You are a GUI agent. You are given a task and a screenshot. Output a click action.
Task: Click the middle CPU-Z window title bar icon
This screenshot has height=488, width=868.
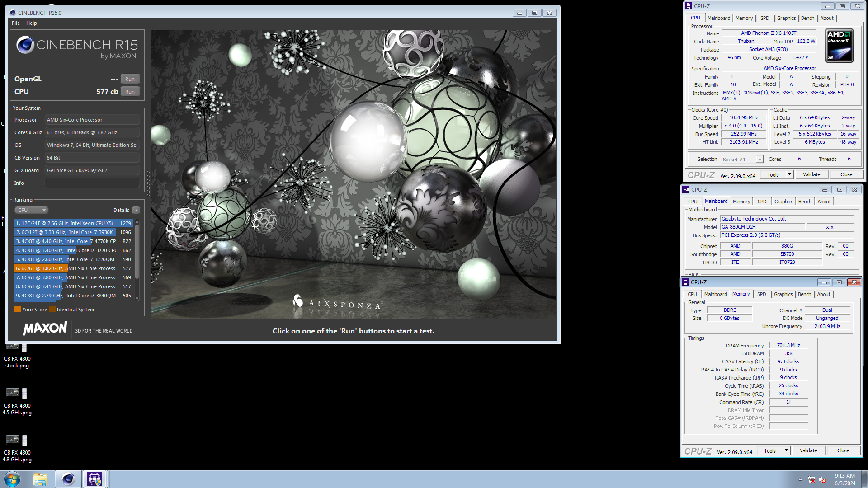tap(686, 189)
